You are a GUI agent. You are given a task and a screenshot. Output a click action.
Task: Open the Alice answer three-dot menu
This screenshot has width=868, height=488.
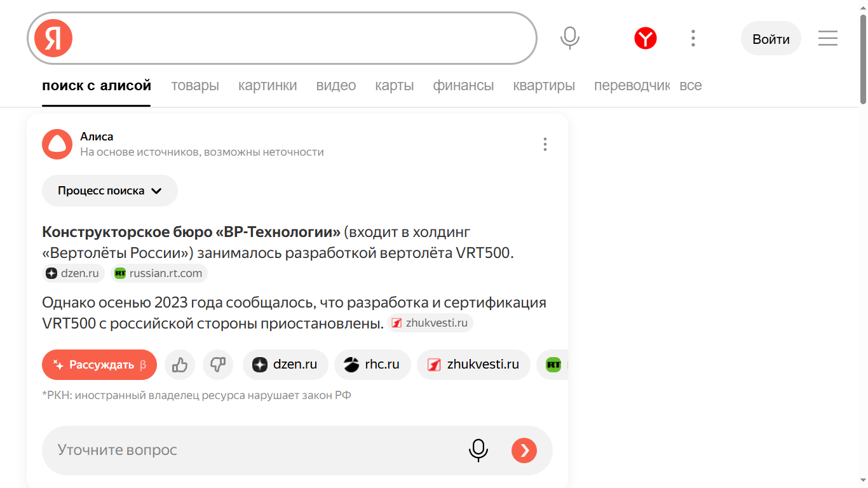[545, 144]
